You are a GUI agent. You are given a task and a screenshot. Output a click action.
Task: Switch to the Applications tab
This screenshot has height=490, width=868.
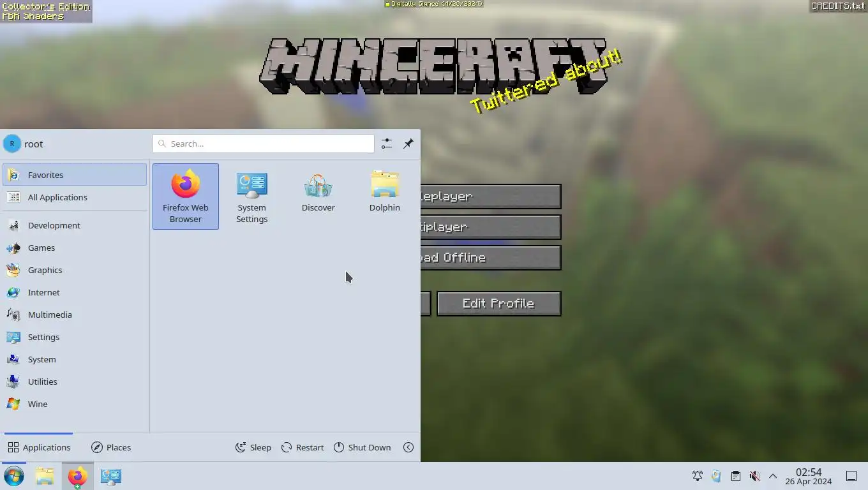[x=39, y=447]
